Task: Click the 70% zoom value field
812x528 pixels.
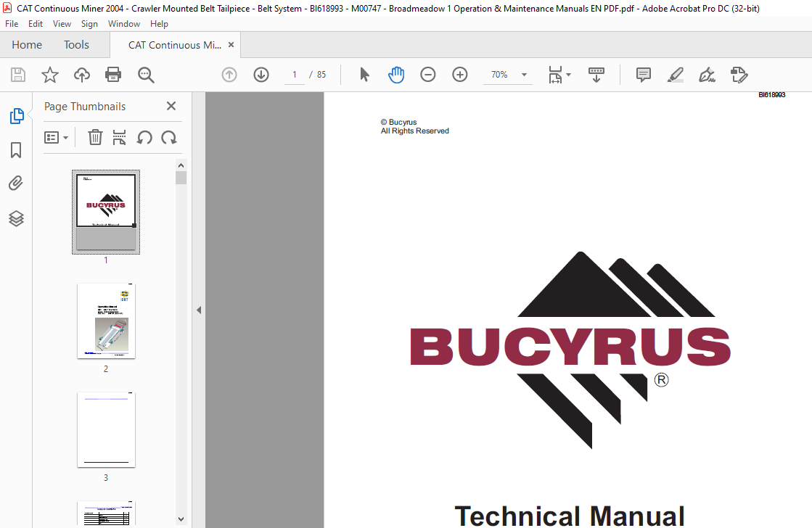Action: pyautogui.click(x=499, y=75)
